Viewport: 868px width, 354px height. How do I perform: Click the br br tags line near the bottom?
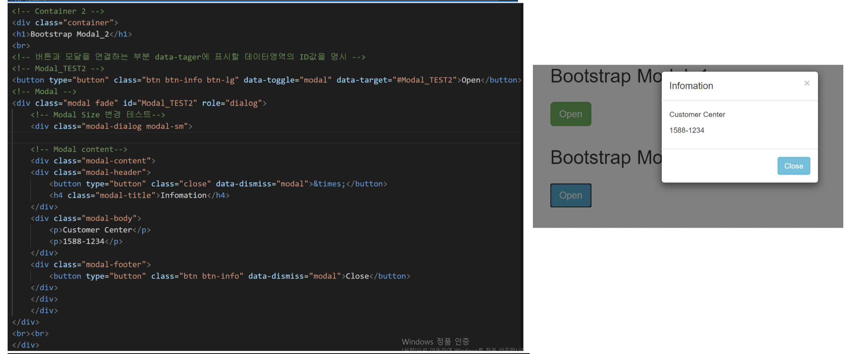pos(30,333)
